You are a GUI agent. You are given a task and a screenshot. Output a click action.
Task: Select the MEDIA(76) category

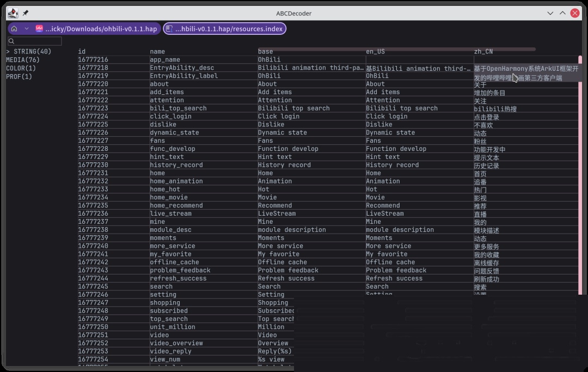(x=23, y=59)
